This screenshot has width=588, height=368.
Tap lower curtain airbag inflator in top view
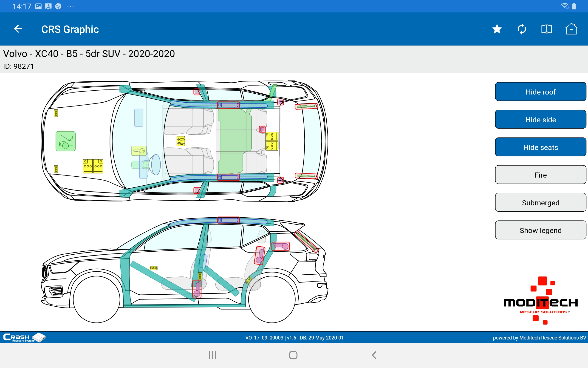pos(228,177)
